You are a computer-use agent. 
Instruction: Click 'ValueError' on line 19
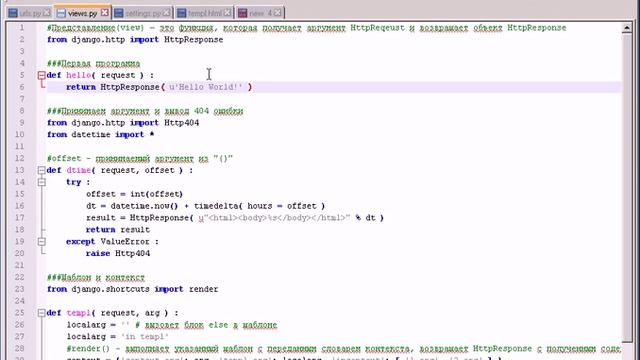[125, 242]
